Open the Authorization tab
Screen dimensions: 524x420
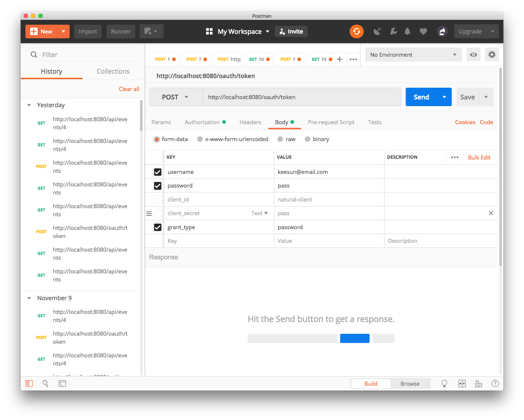[x=205, y=122]
